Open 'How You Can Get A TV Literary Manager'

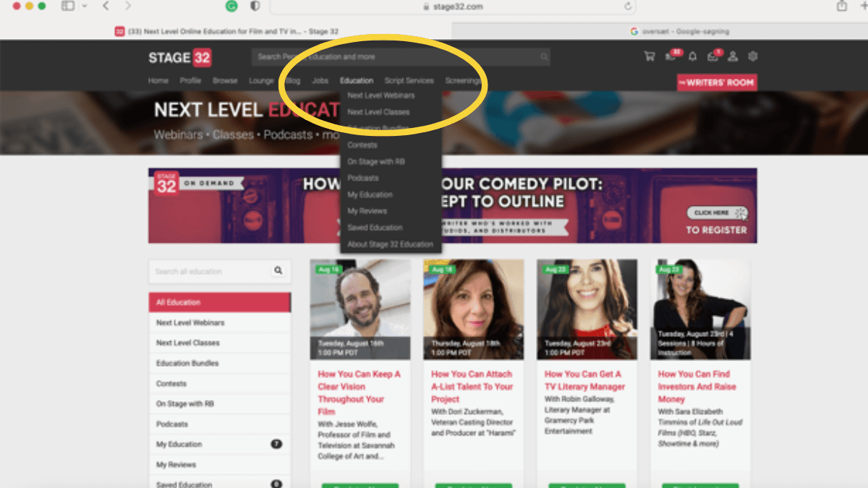coord(584,380)
